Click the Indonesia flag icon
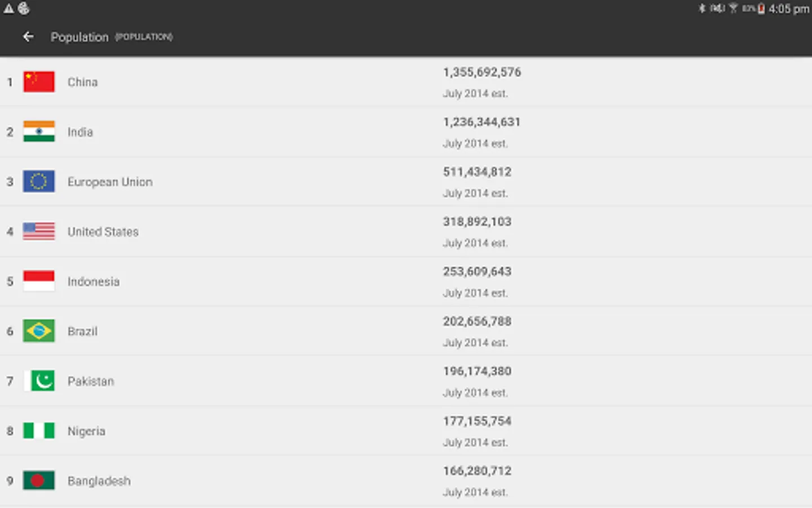This screenshot has width=812, height=508. click(x=39, y=281)
